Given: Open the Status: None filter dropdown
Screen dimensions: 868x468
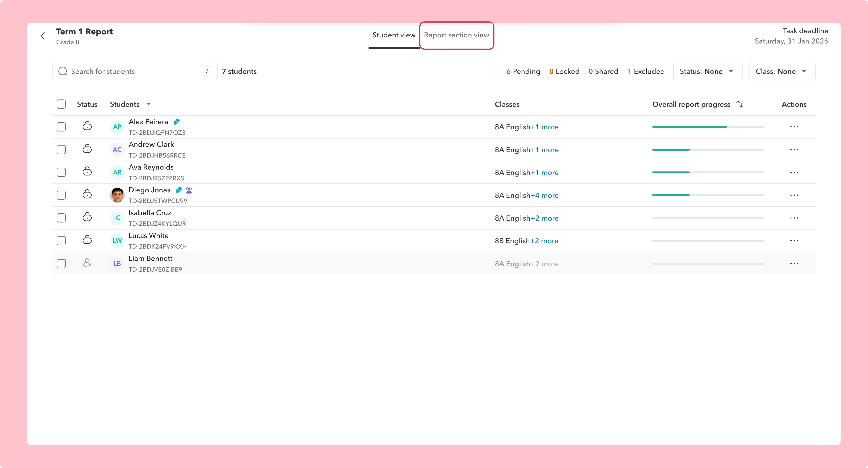Looking at the screenshot, I should [708, 71].
